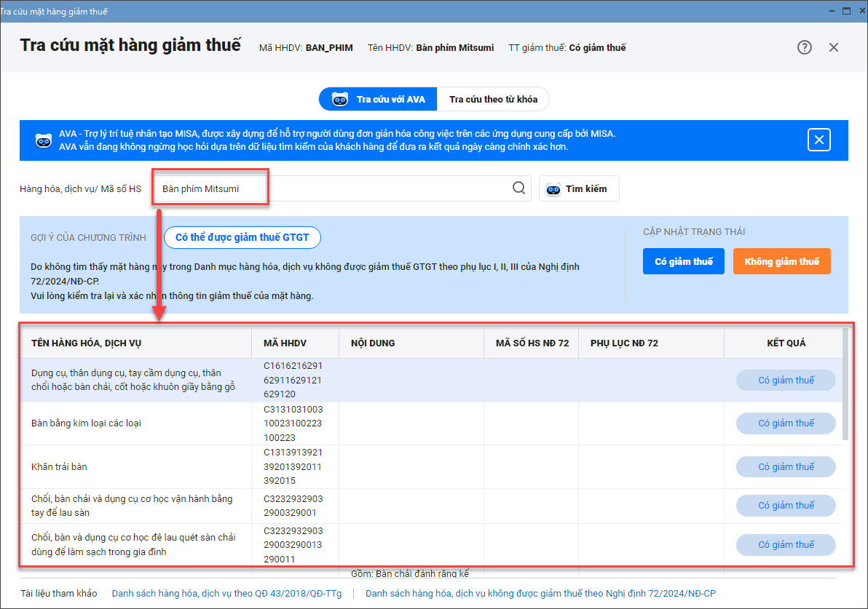Click the help question mark icon
Screen dimensions: 868x609
pyautogui.click(x=804, y=47)
